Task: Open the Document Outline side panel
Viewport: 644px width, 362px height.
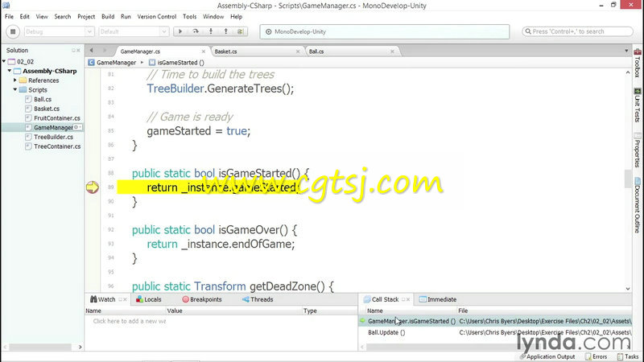Action: 637,205
